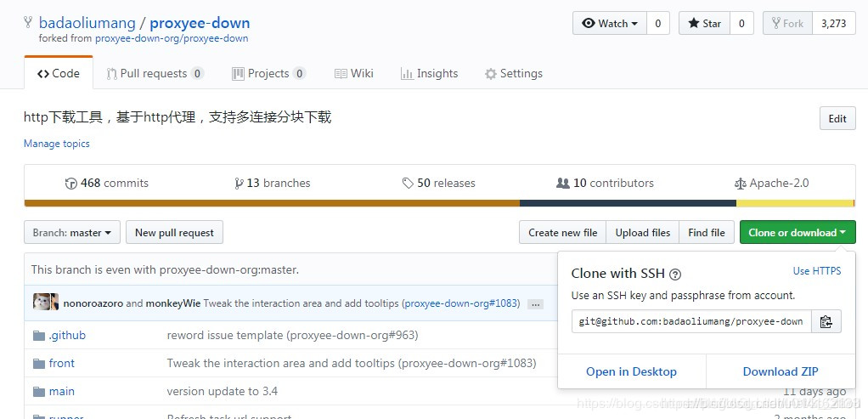
Task: Click New pull request
Action: point(174,233)
